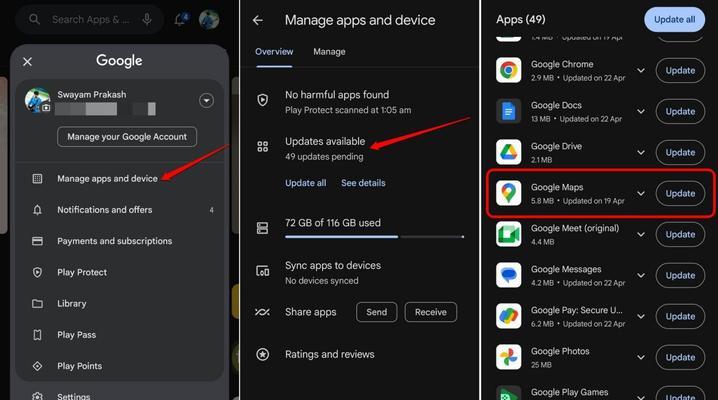Screen dimensions: 718x400
Task: Click the See details link
Action: pos(363,183)
